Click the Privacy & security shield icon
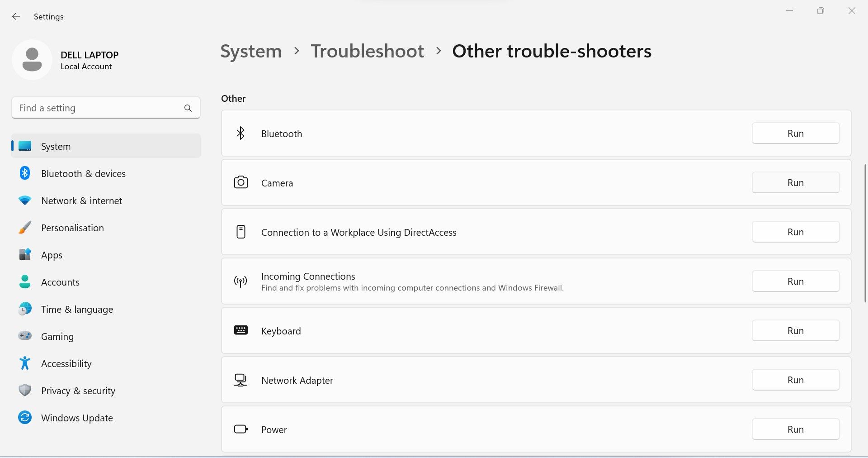Image resolution: width=868 pixels, height=458 pixels. [x=25, y=391]
